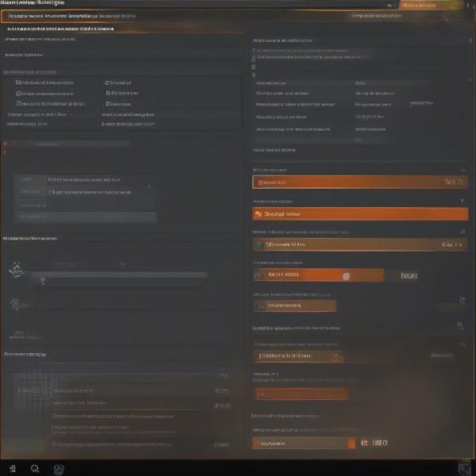The width and height of the screenshot is (476, 476).
Task: Open the Windows Start menu in taskbar
Action: point(13,469)
